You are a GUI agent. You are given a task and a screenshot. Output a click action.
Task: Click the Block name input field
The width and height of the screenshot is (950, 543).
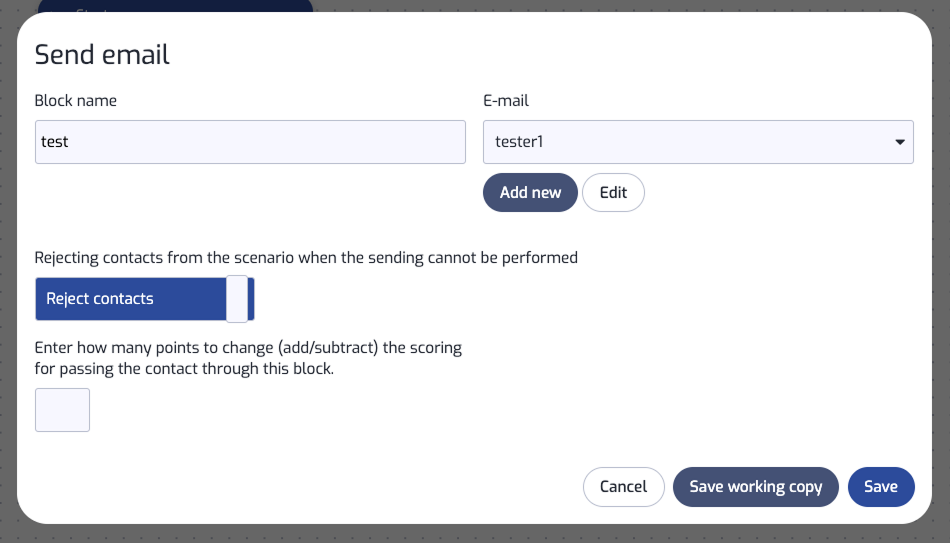(x=250, y=142)
